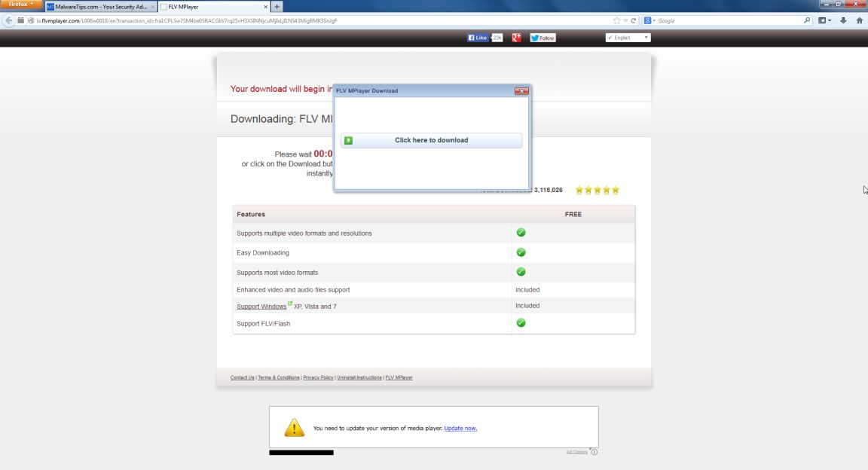Open the orange Firefox menu button
868x470 pixels.
click(20, 5)
